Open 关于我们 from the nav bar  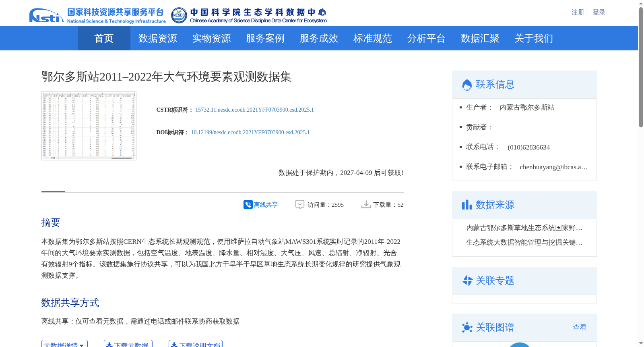tap(534, 38)
